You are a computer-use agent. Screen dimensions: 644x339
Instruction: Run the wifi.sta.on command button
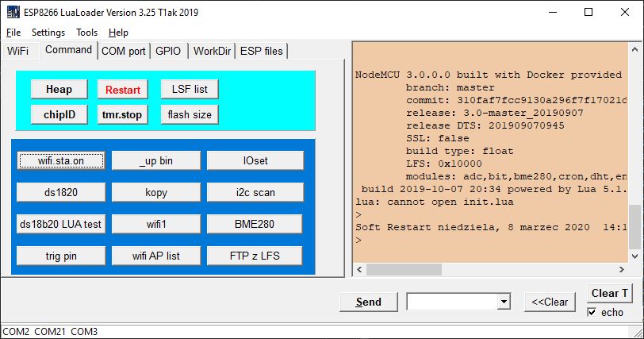(x=61, y=160)
